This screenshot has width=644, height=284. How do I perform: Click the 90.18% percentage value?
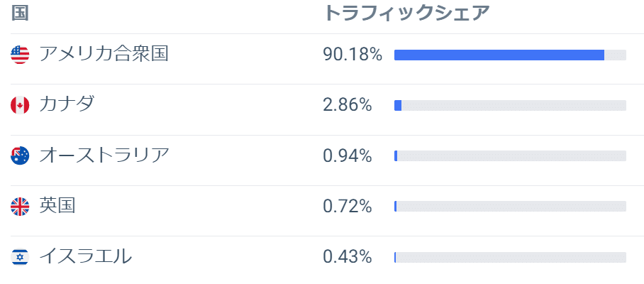[352, 55]
